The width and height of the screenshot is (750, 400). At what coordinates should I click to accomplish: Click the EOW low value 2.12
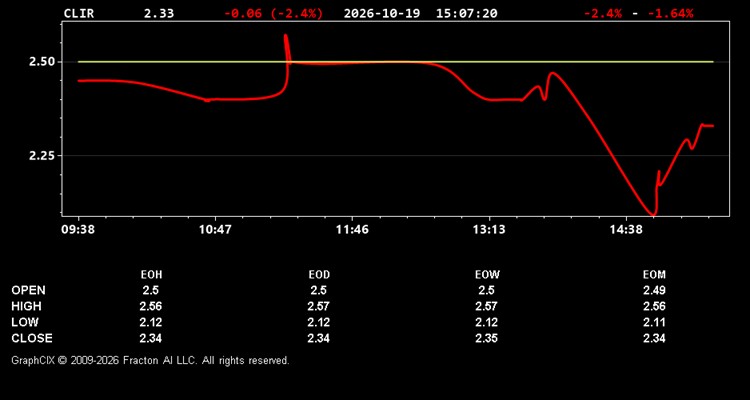486,322
